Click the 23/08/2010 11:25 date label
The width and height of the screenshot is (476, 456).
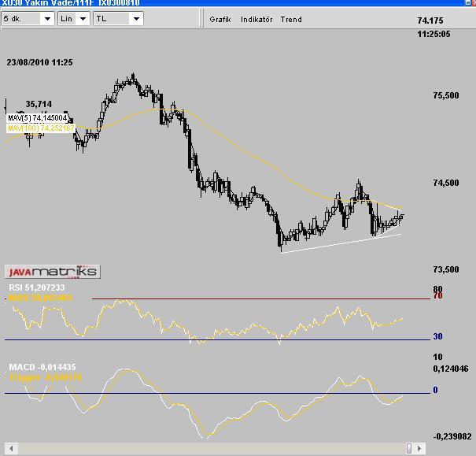pyautogui.click(x=39, y=62)
